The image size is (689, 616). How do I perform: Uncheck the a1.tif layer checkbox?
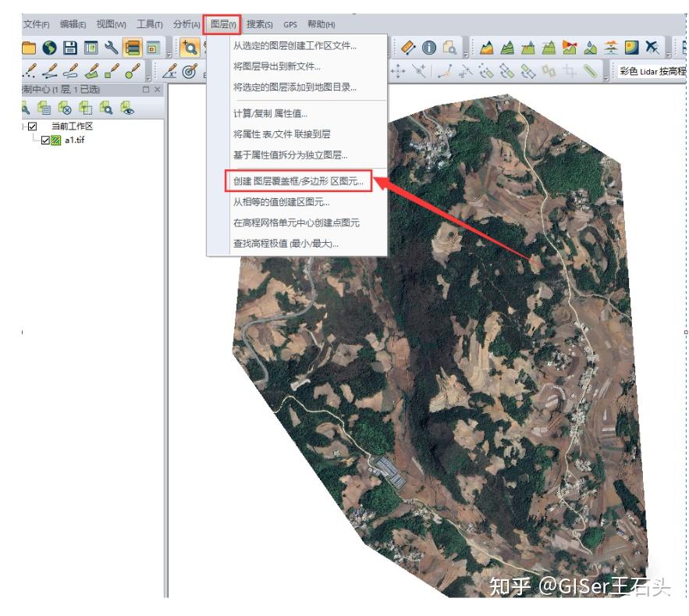45,140
